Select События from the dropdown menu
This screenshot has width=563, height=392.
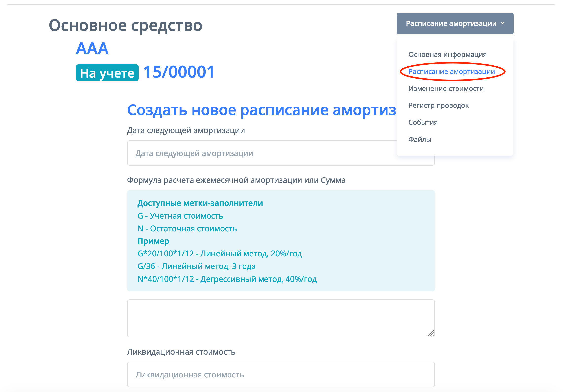[423, 122]
